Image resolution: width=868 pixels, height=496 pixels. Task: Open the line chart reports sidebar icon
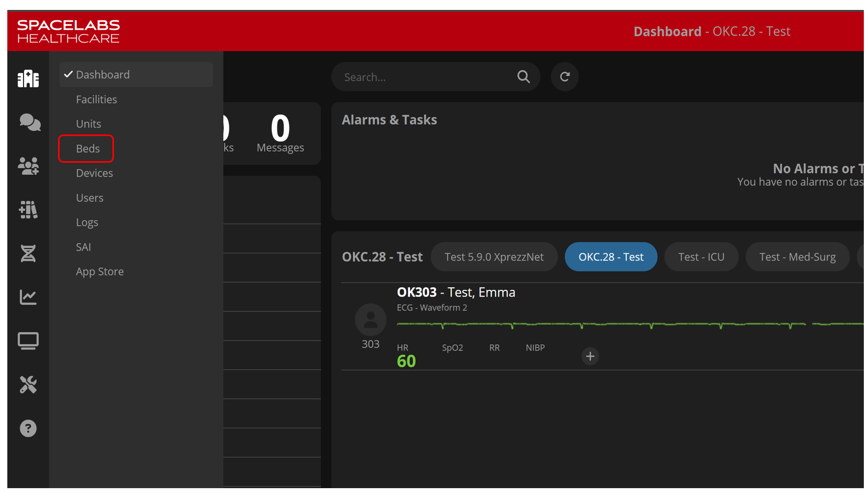[x=28, y=297]
